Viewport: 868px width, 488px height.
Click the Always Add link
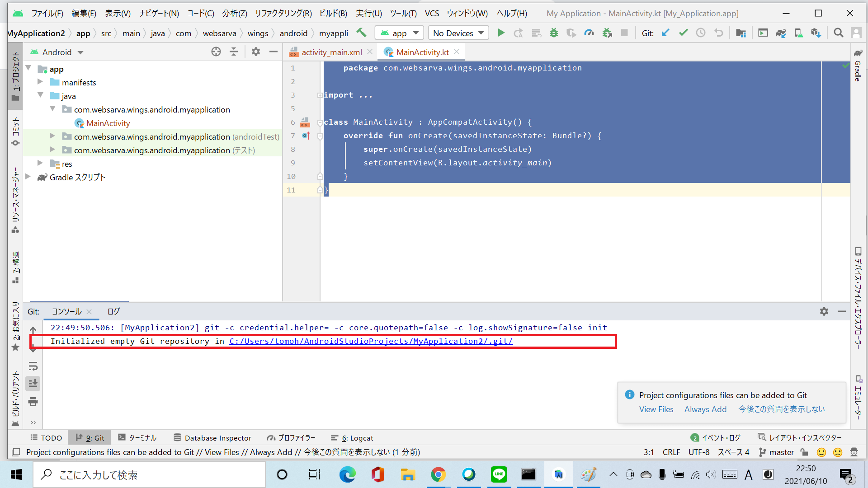click(x=705, y=409)
